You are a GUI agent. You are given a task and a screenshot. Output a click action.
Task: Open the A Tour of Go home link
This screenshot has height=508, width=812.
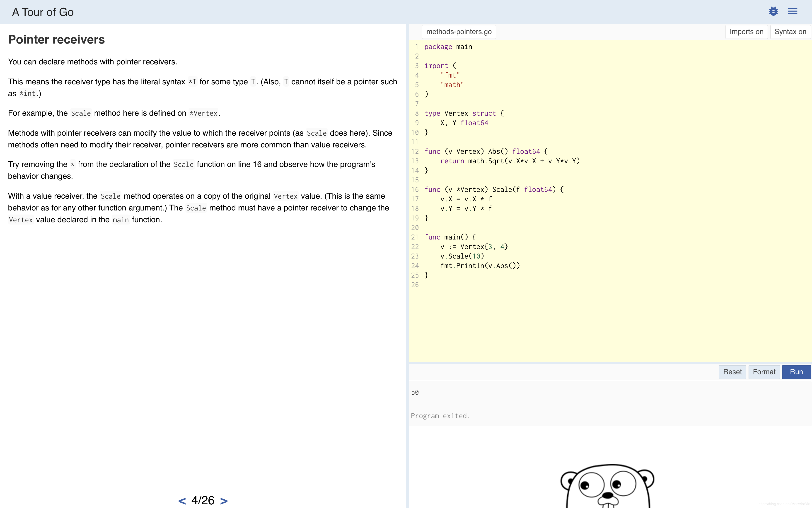pyautogui.click(x=43, y=12)
